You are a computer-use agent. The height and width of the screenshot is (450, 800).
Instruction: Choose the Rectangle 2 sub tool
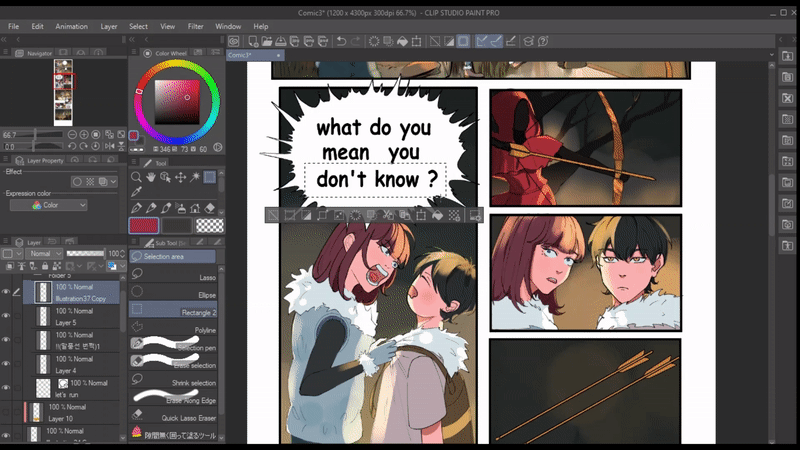(x=173, y=310)
